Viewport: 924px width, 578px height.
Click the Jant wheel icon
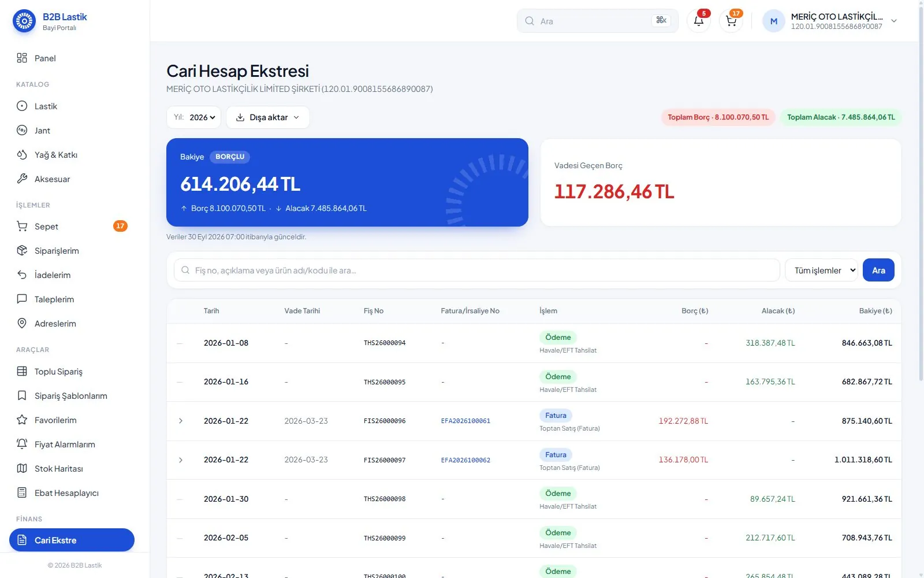point(22,130)
